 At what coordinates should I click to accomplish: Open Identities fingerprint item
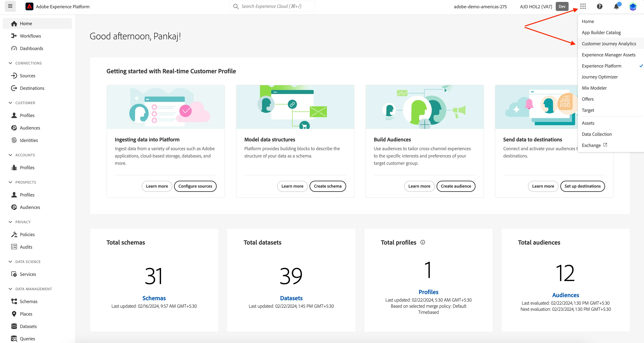pyautogui.click(x=29, y=140)
